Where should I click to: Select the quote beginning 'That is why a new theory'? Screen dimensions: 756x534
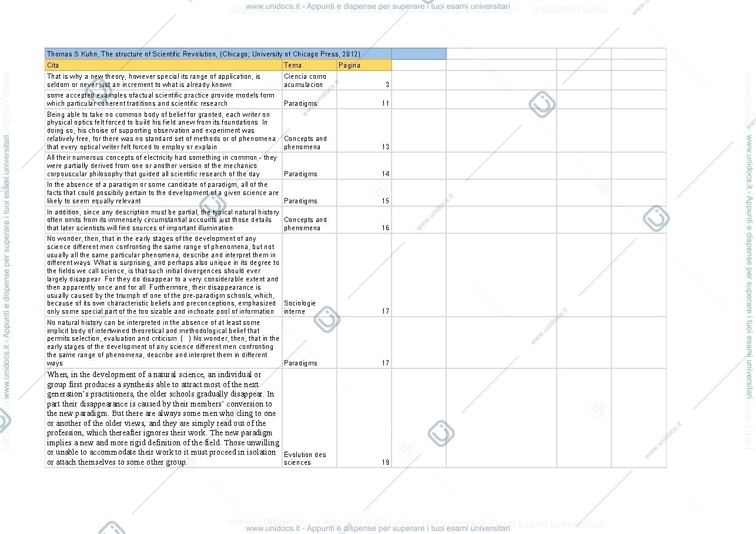[x=163, y=80]
